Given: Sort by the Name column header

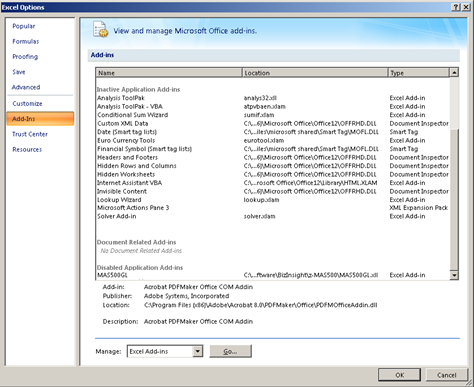Looking at the screenshot, I should (169, 73).
